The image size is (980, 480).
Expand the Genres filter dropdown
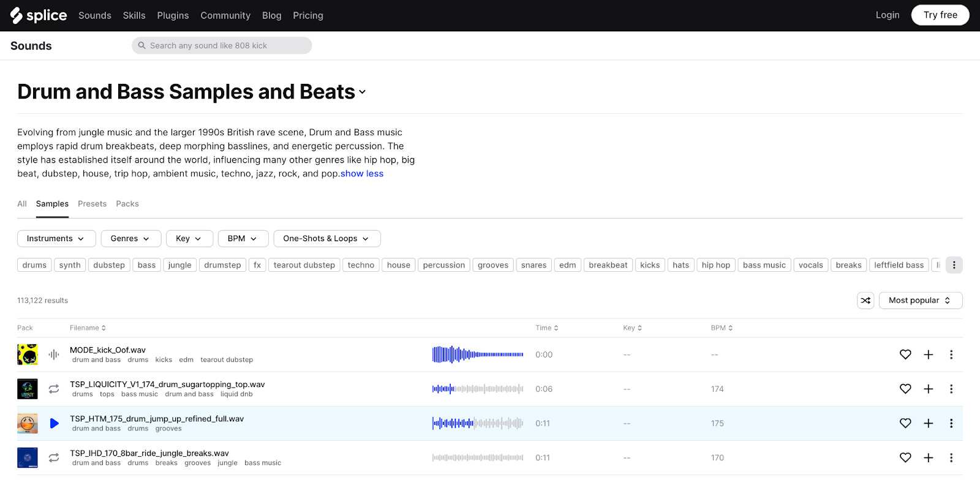pyautogui.click(x=131, y=239)
